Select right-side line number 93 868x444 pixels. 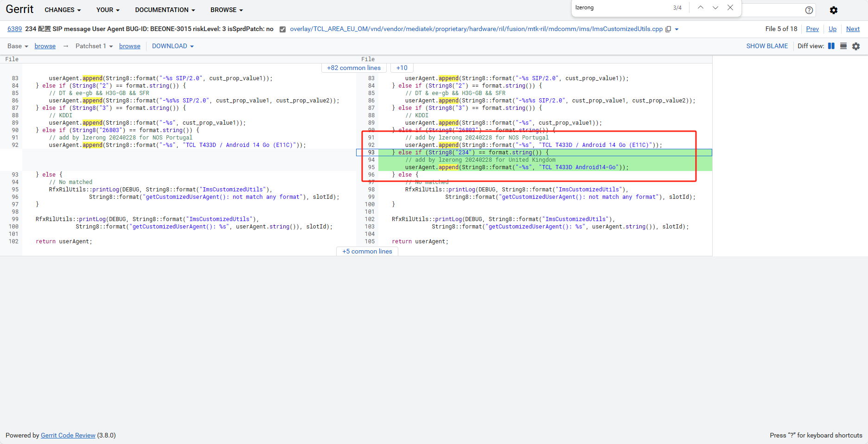(371, 152)
